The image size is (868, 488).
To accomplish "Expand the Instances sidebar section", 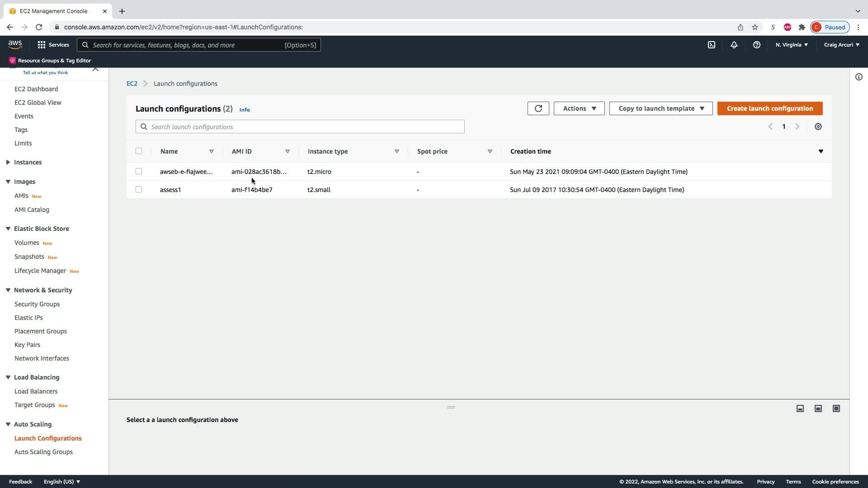I will click(28, 162).
